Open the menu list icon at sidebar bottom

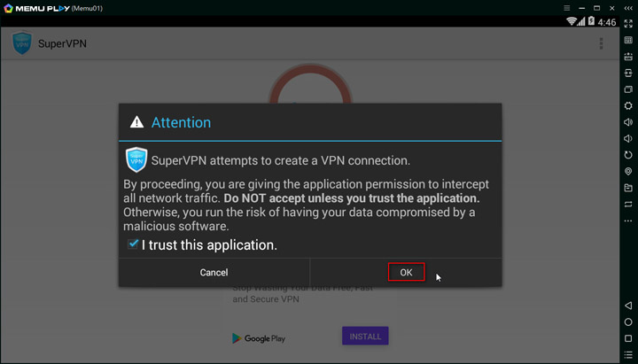[x=628, y=355]
